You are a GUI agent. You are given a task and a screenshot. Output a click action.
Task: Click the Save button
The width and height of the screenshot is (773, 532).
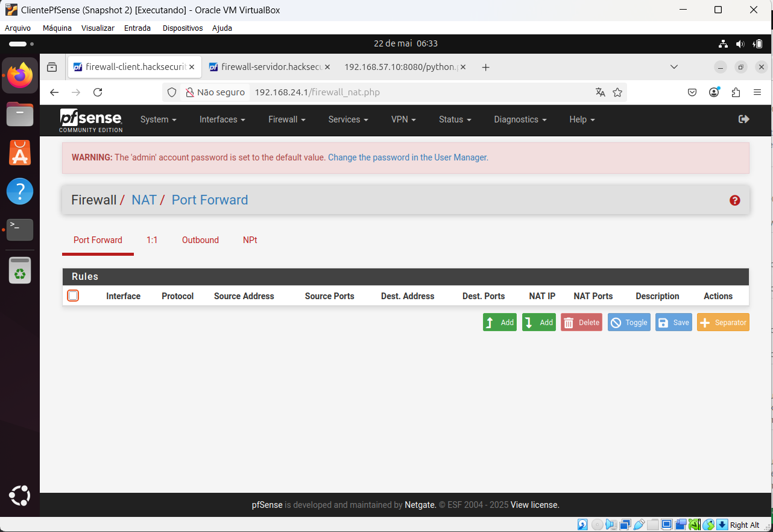674,322
